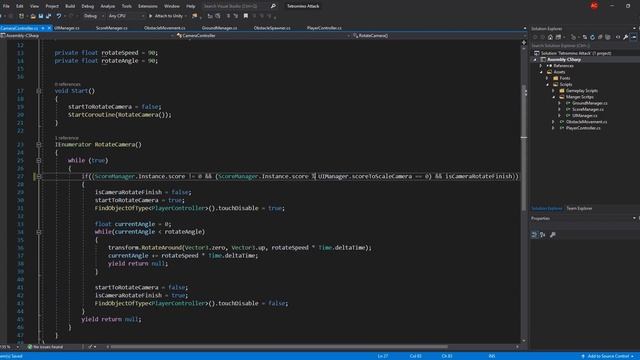Open the Assembly-CSharp project dropdown

[87, 36]
